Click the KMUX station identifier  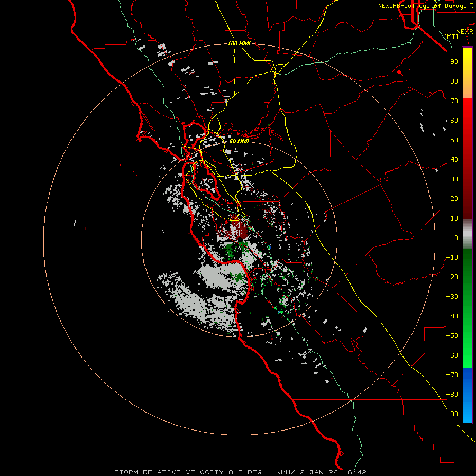[286, 472]
